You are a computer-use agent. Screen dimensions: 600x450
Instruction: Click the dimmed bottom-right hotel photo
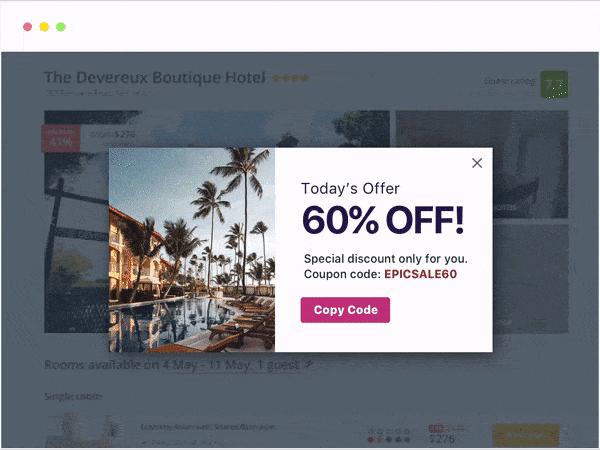coord(530,279)
